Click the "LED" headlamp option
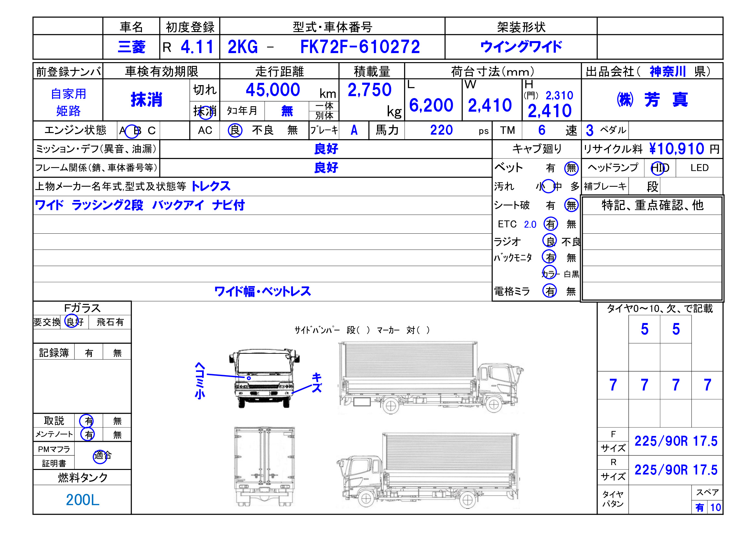This screenshot has height=535, width=756. (699, 168)
